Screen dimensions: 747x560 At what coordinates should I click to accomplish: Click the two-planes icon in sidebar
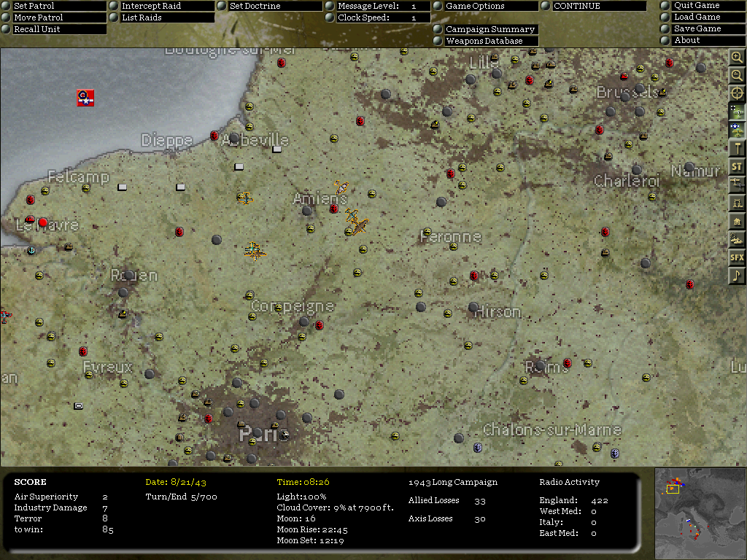pyautogui.click(x=737, y=184)
